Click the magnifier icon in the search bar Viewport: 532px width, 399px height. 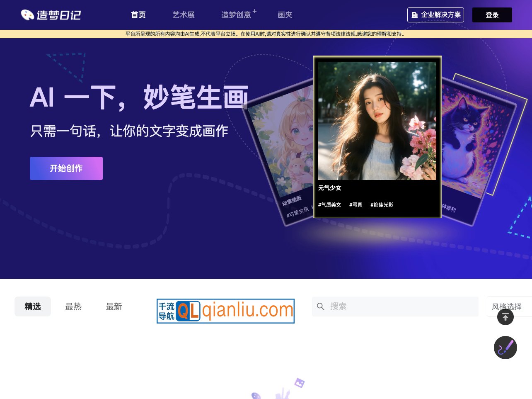321,307
